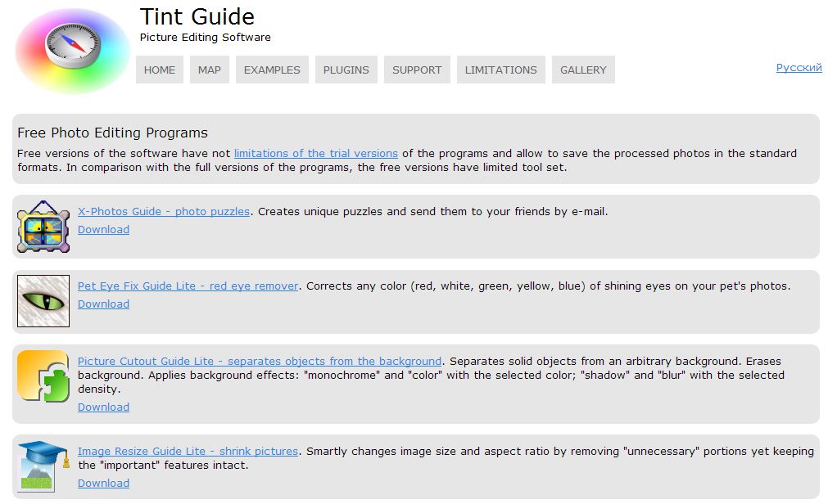Click the X-Photos Guide puzzle frame icon
837x504 pixels.
[x=43, y=227]
